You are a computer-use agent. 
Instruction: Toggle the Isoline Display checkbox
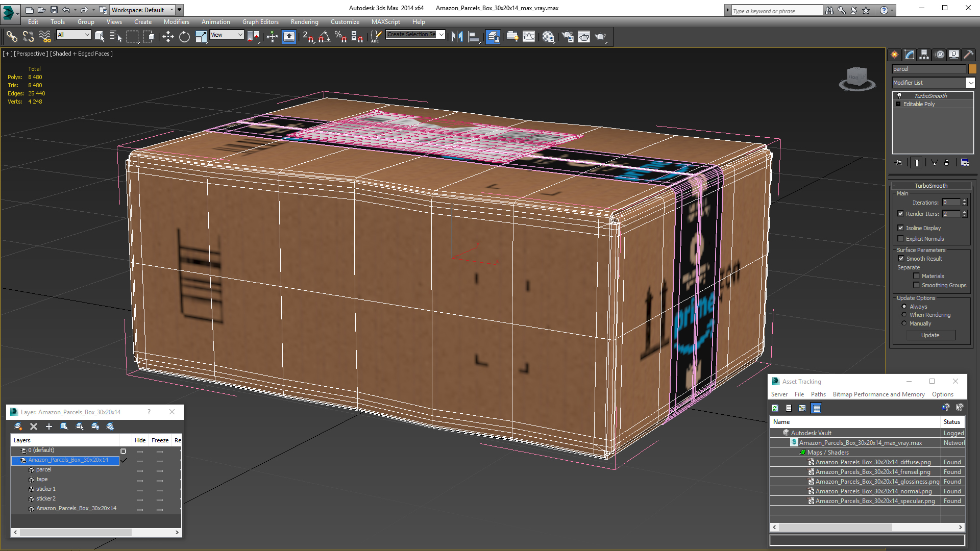pyautogui.click(x=900, y=228)
